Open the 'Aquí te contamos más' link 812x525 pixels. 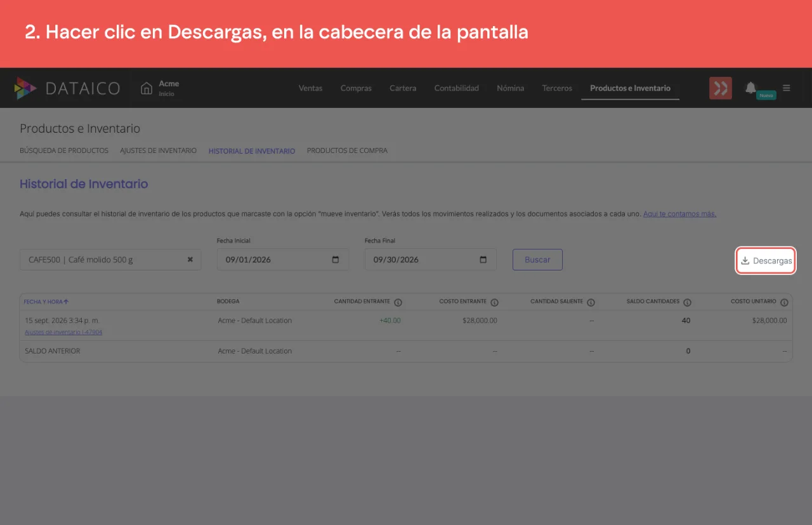point(679,214)
